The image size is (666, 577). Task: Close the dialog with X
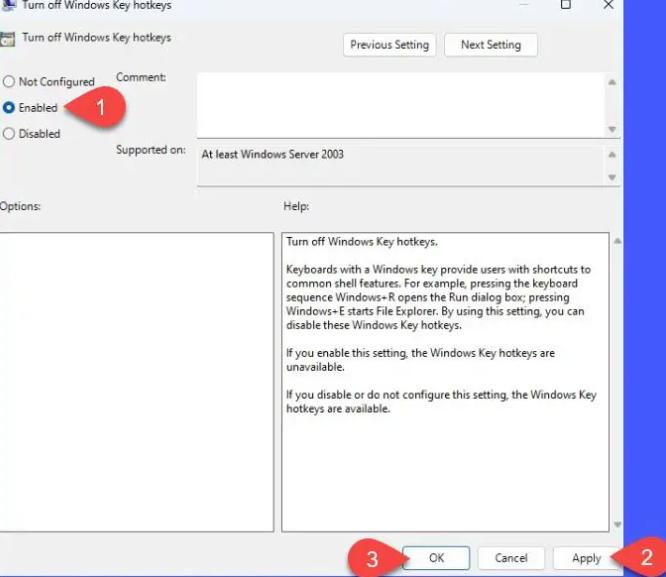[608, 5]
